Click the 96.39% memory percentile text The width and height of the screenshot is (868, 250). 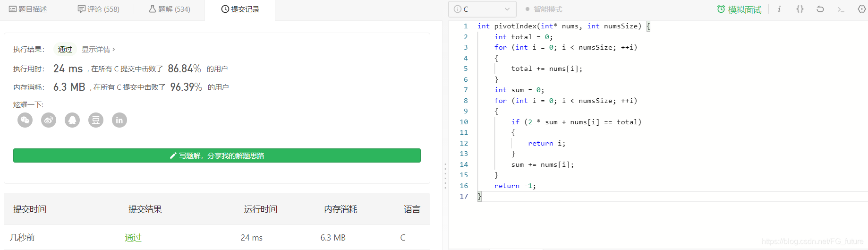186,87
